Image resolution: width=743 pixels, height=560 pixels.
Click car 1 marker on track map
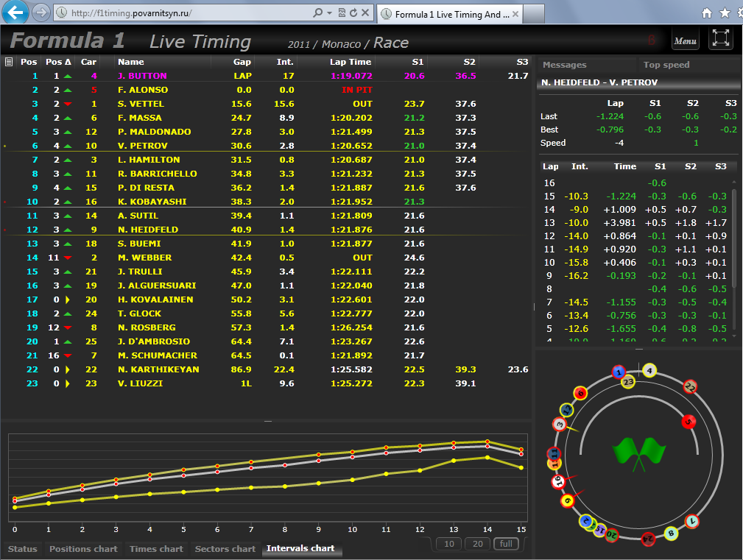point(619,372)
